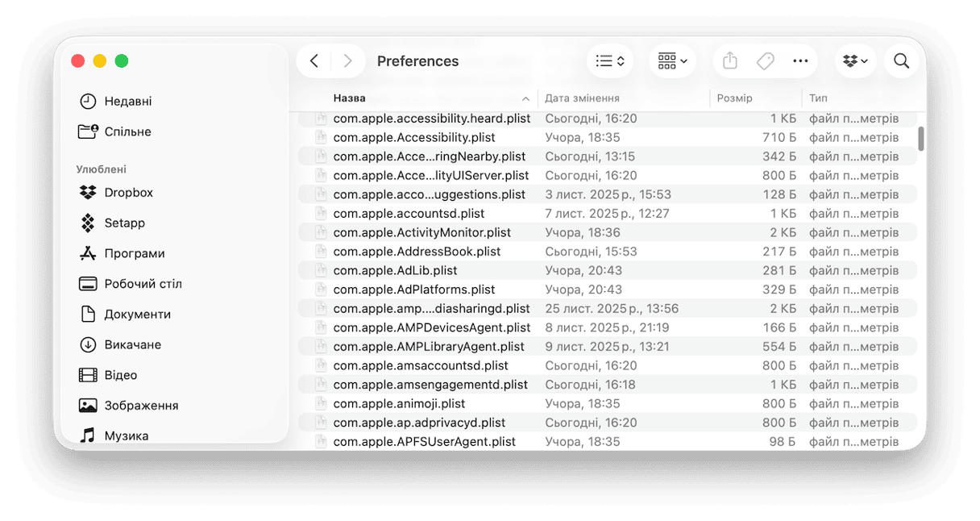The width and height of the screenshot is (980, 521).
Task: Sort by Дата змінення column header
Action: 582,98
